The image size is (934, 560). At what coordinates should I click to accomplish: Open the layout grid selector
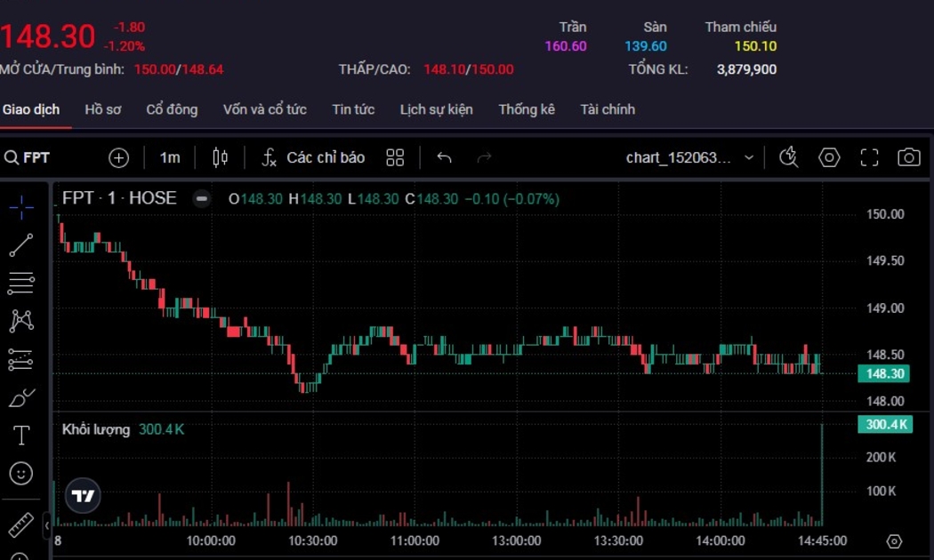click(396, 157)
